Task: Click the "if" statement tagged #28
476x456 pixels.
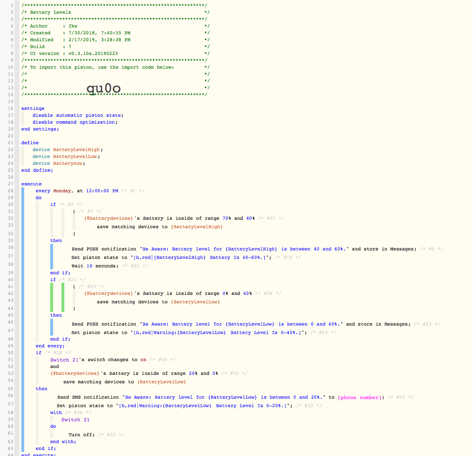Action: coord(38,353)
